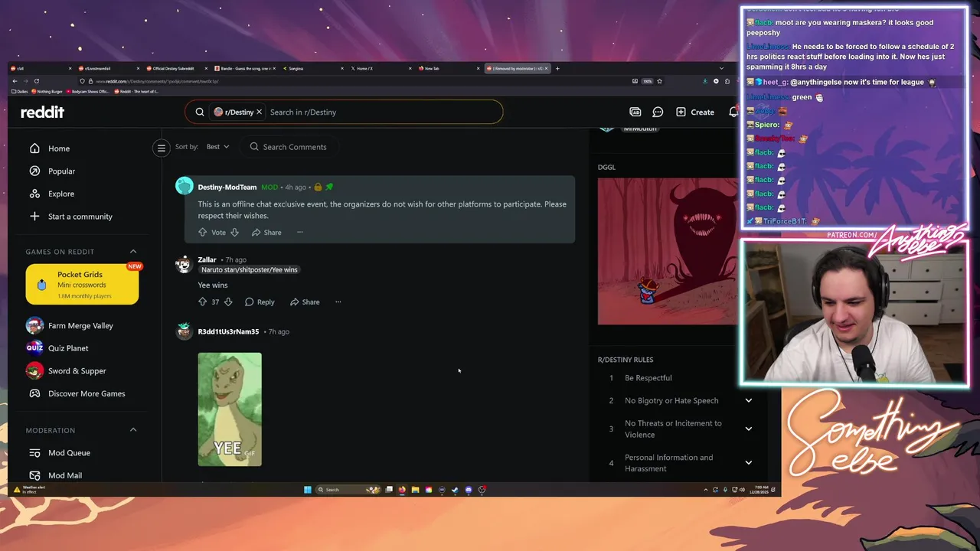Image resolution: width=980 pixels, height=551 pixels.
Task: Open Steam from the taskbar
Action: click(455, 490)
